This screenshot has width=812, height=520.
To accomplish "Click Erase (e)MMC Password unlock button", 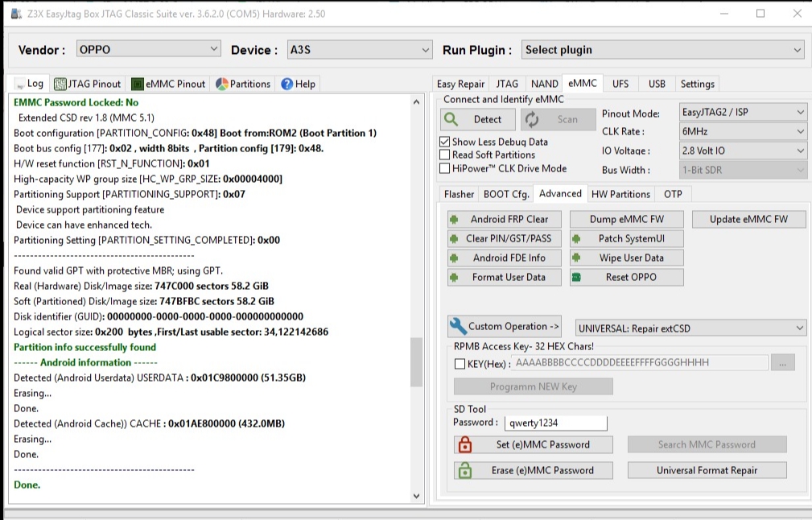I will 534,470.
